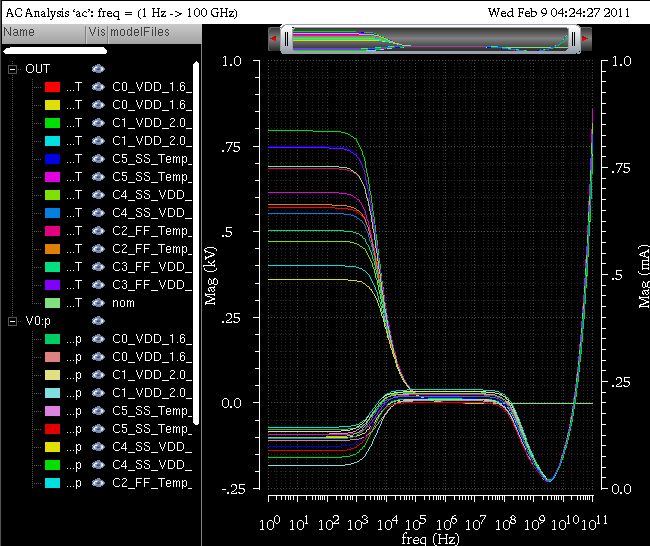
Task: Select the nom trace label
Action: (x=124, y=303)
